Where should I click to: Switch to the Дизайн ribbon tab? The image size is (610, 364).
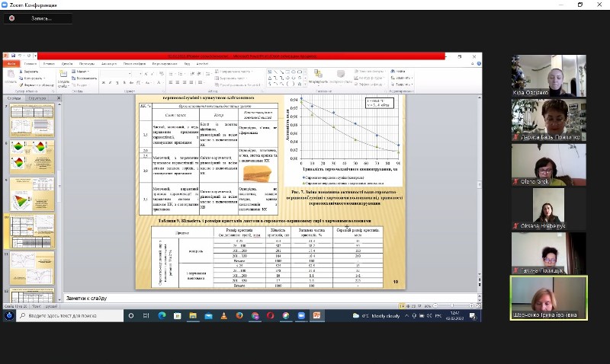point(67,64)
